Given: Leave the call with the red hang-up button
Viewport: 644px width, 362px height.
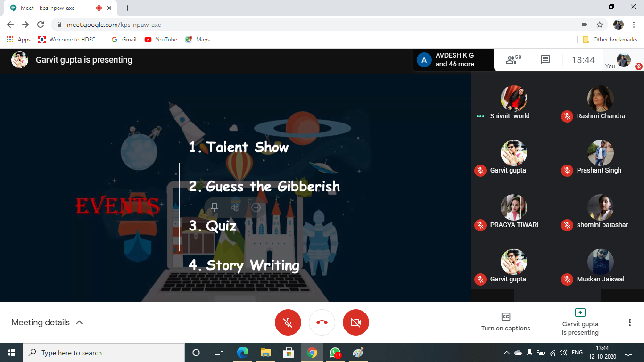Looking at the screenshot, I should (x=322, y=322).
